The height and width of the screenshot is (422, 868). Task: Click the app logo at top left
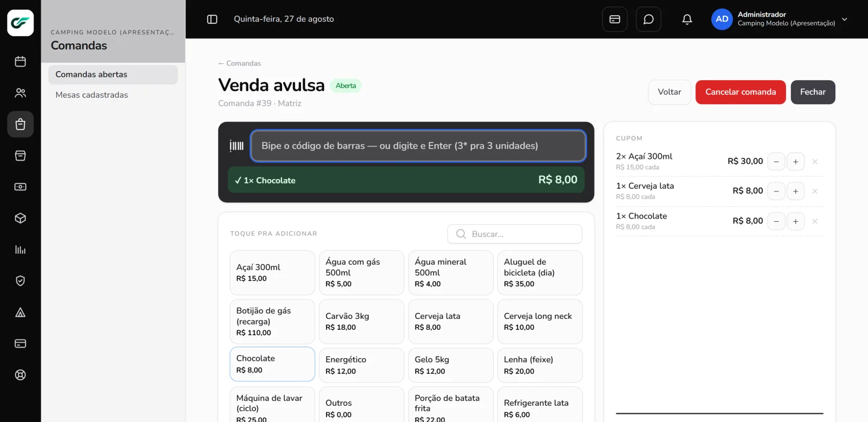pos(21,23)
